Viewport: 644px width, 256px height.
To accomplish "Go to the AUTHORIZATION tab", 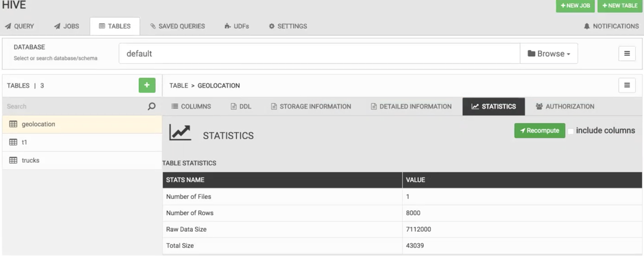I will click(565, 107).
